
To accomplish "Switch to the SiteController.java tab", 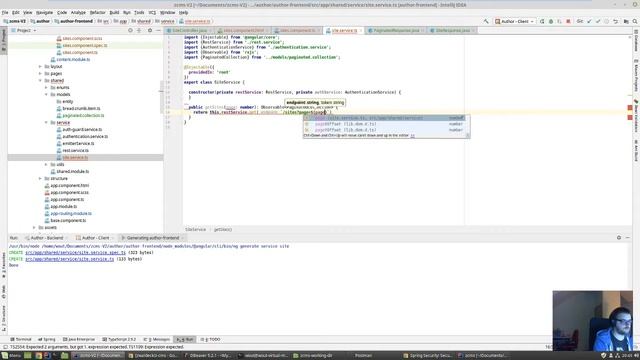I will (x=189, y=31).
